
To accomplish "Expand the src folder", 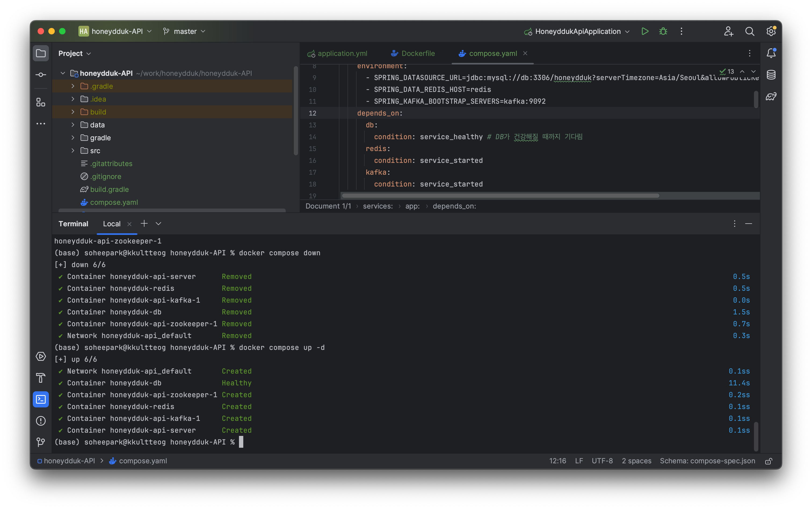I will [x=73, y=150].
